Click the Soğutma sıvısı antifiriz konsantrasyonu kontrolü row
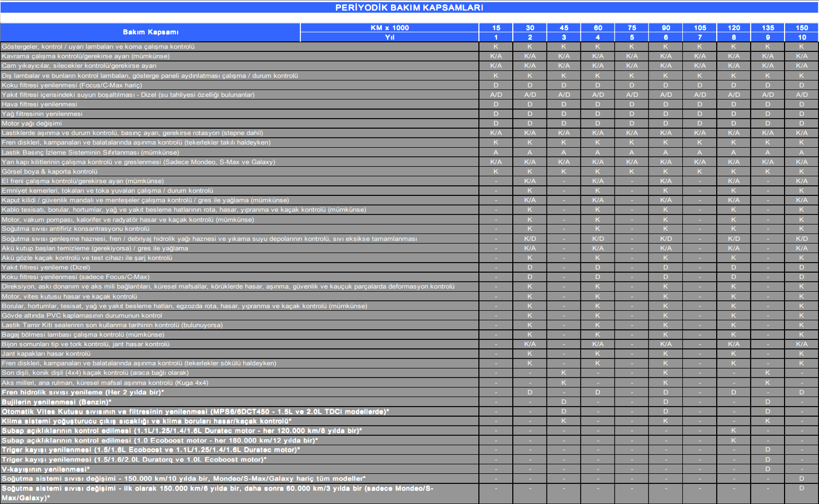819x504 pixels. (x=76, y=229)
